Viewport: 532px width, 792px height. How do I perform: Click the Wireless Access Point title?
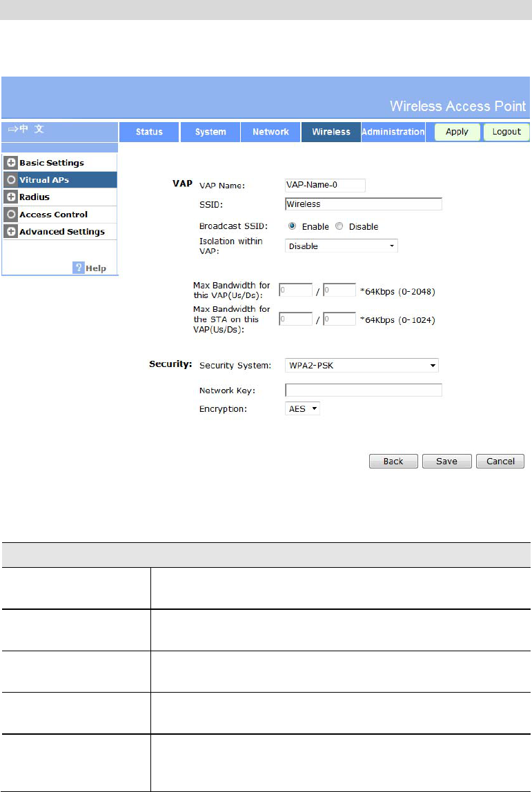point(457,106)
